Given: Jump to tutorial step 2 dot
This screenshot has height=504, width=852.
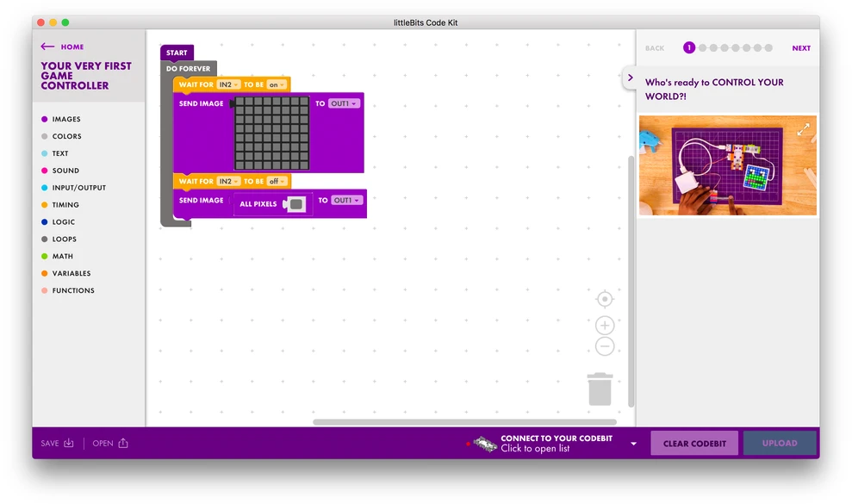Looking at the screenshot, I should pyautogui.click(x=703, y=48).
